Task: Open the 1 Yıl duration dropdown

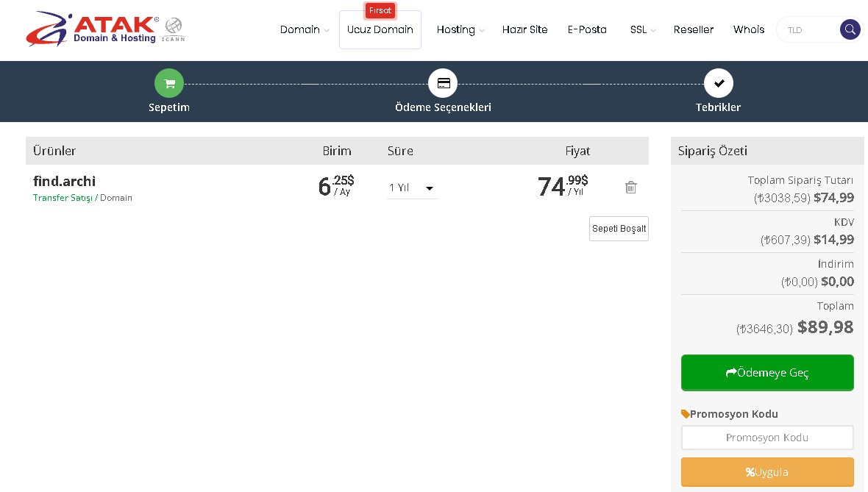Action: [x=412, y=188]
